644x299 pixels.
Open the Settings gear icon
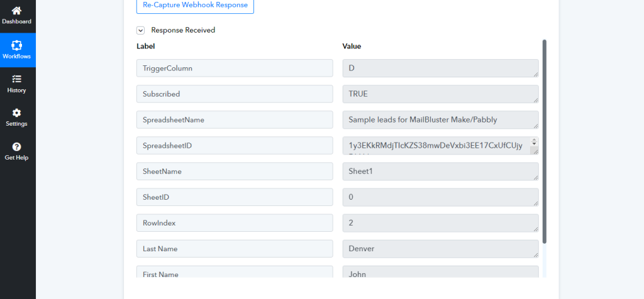click(17, 113)
